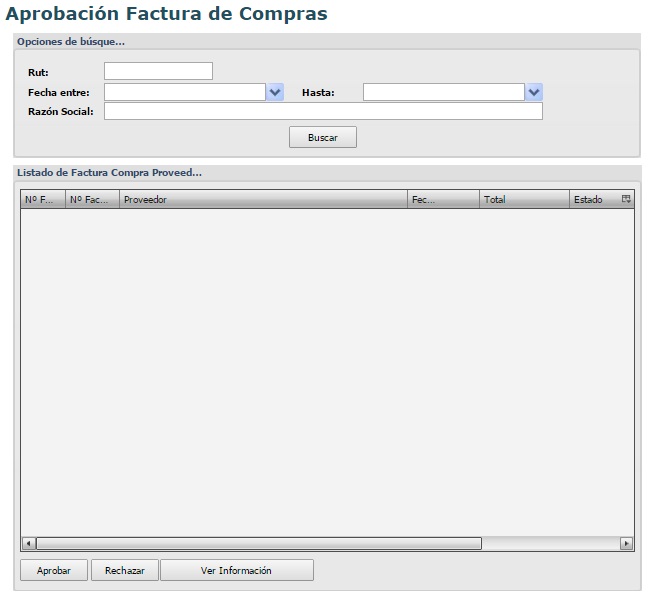The height and width of the screenshot is (604, 654).
Task: Click the horizontal scrollbar left arrow
Action: [28, 544]
